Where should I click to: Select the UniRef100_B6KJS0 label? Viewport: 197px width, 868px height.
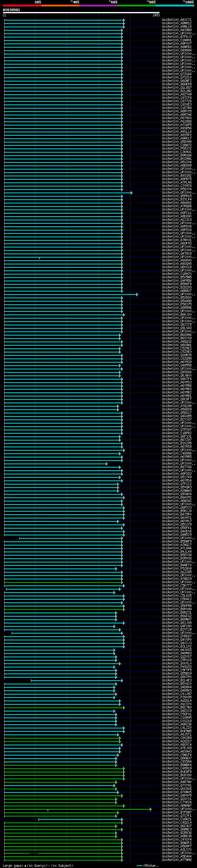tap(177, 314)
